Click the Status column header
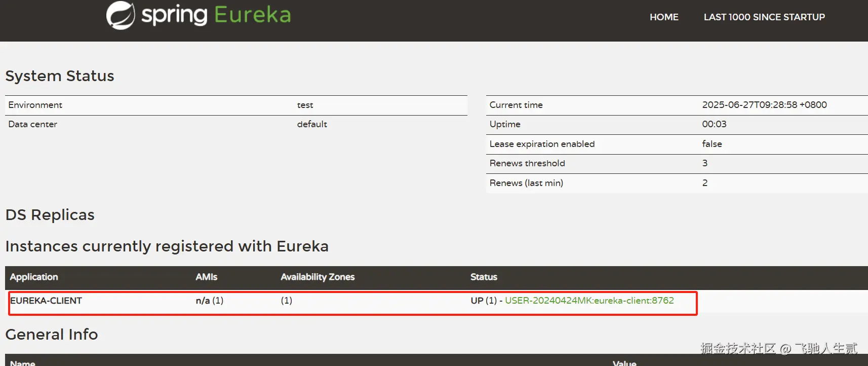This screenshot has width=868, height=366. 484,277
